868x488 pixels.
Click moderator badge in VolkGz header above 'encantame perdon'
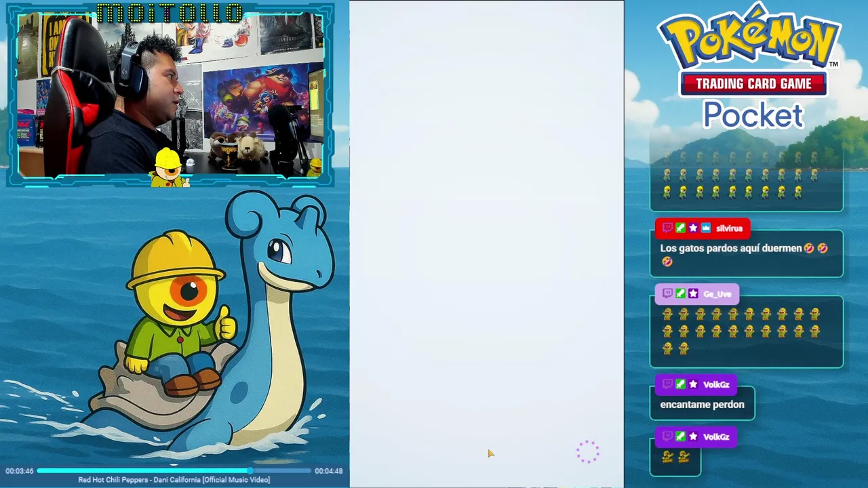click(680, 384)
